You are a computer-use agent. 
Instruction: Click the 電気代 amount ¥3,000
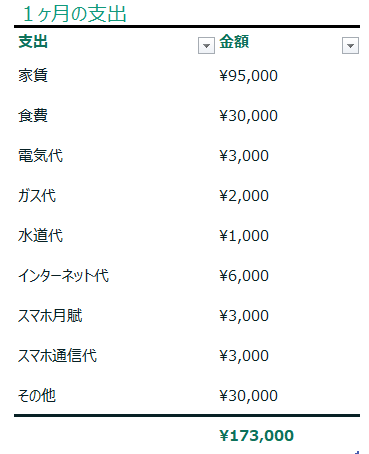[x=244, y=156]
